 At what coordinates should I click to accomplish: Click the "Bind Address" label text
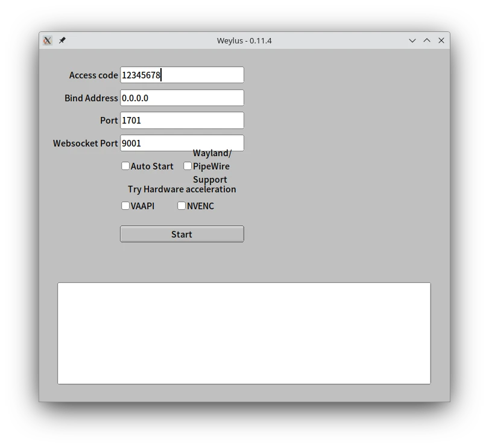(x=91, y=98)
